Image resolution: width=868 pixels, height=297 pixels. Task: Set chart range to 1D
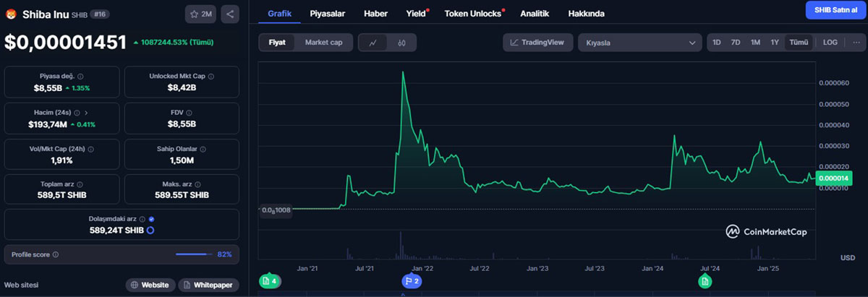coord(717,43)
